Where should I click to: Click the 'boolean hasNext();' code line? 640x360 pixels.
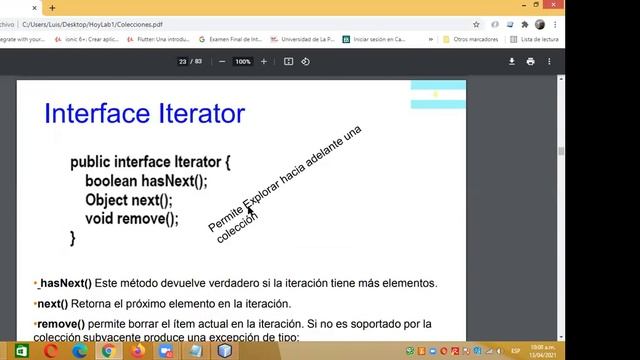146,181
